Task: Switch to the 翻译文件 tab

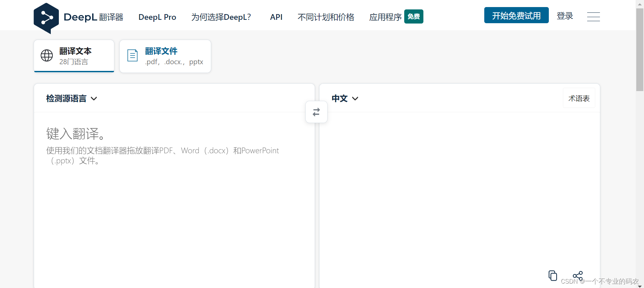Action: [165, 56]
